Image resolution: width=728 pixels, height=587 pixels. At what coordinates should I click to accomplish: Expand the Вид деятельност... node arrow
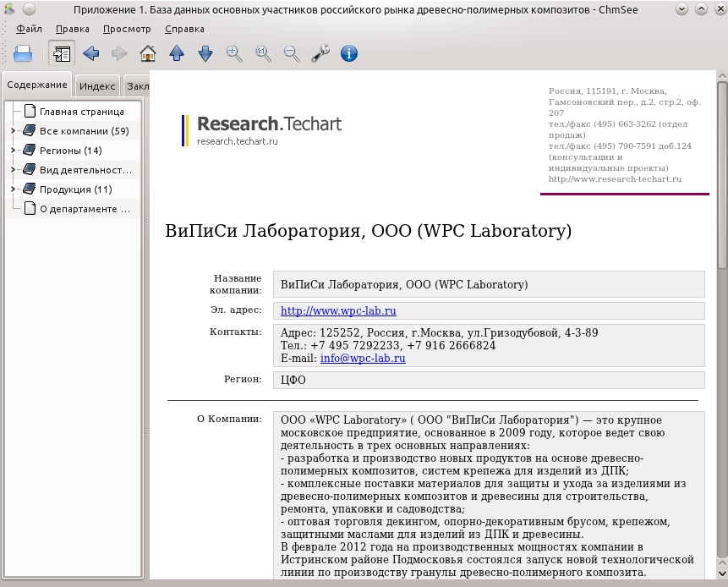(13, 170)
